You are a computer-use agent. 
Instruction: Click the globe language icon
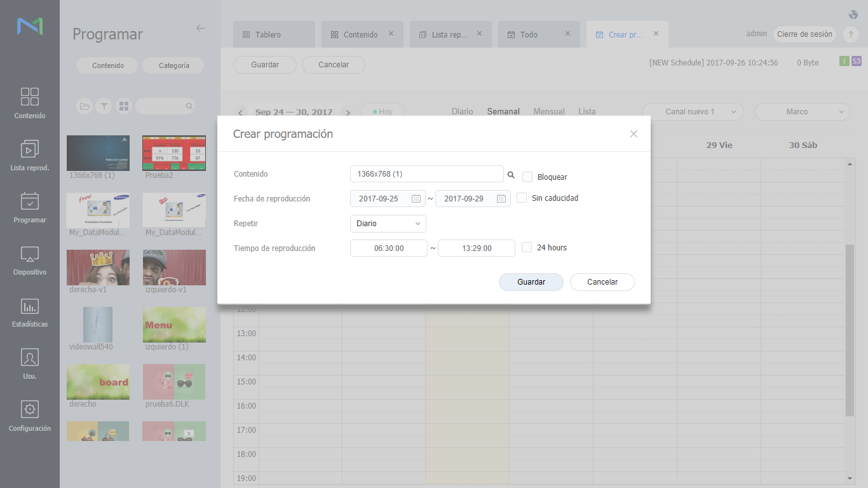[853, 15]
